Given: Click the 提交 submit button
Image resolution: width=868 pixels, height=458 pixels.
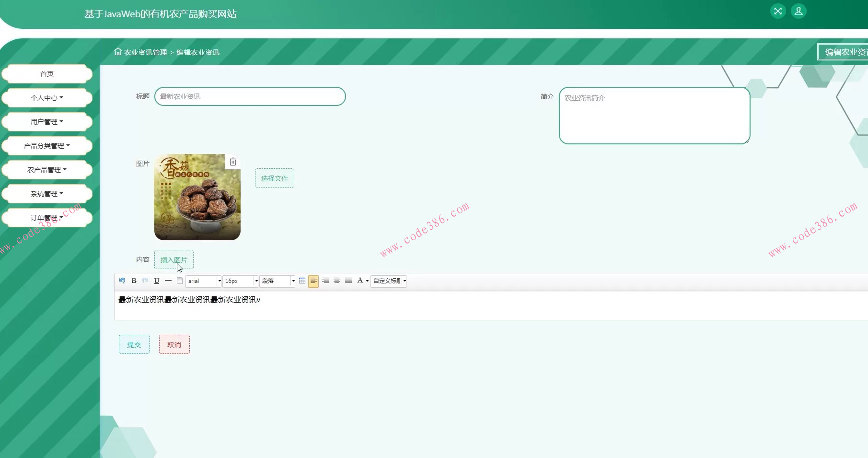Looking at the screenshot, I should pyautogui.click(x=134, y=344).
